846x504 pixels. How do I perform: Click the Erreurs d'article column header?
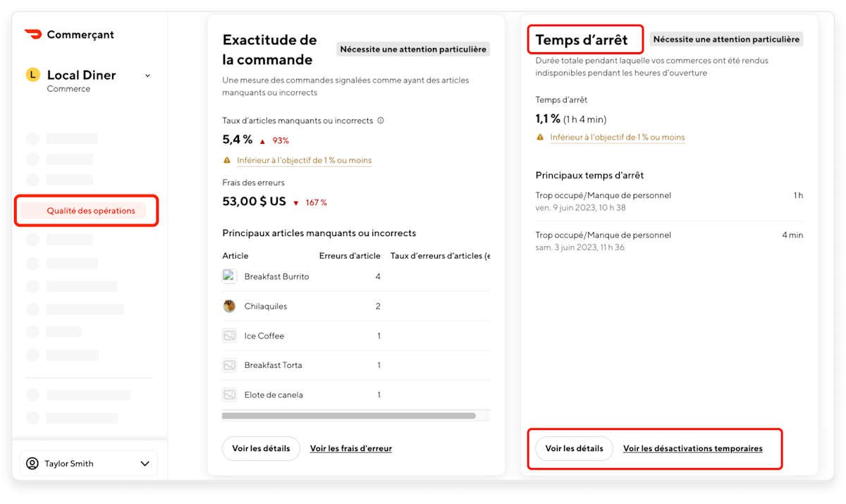coord(350,256)
